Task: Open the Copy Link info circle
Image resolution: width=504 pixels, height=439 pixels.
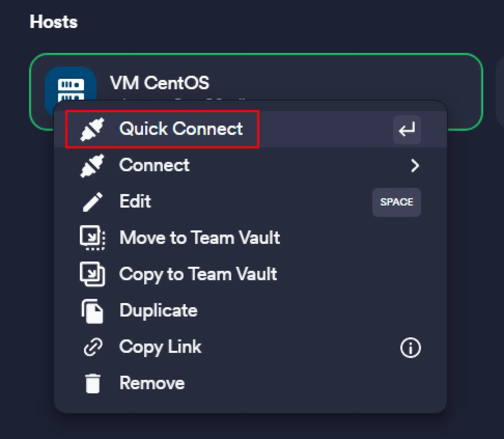Action: click(x=410, y=348)
